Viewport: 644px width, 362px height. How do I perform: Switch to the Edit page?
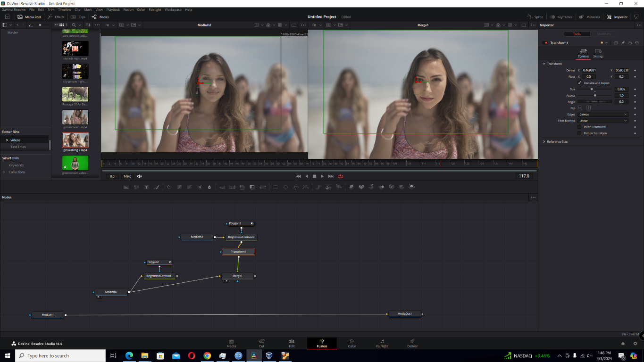[x=292, y=343]
